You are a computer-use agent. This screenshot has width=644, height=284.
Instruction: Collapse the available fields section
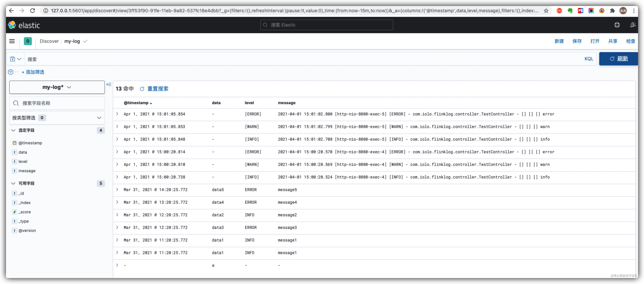point(13,183)
